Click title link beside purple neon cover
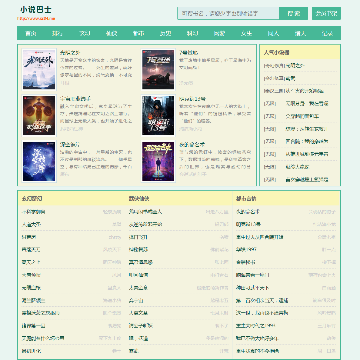Image resolution: width=360 pixels, height=360 pixels. click(192, 145)
